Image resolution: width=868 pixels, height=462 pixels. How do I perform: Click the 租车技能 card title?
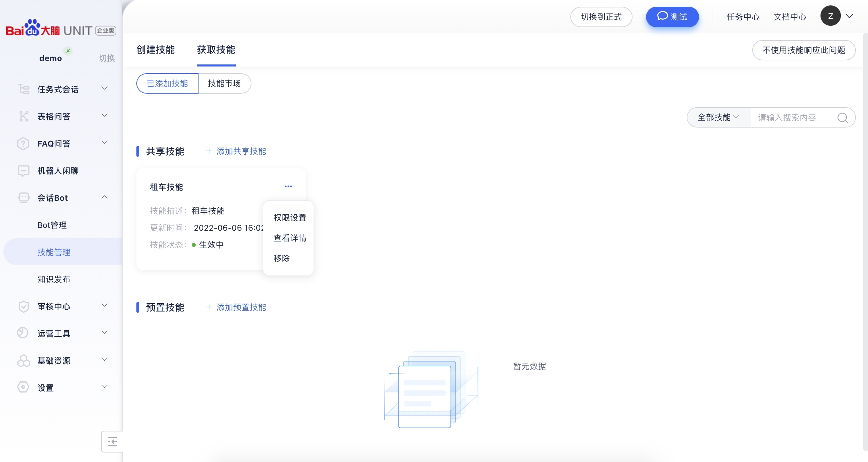click(166, 187)
